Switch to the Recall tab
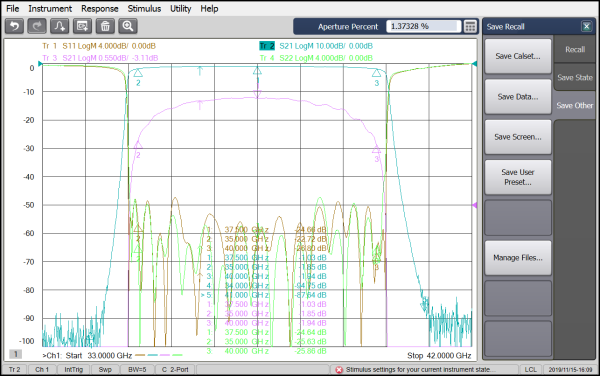Screen dimensions: 600x376 click(575, 49)
